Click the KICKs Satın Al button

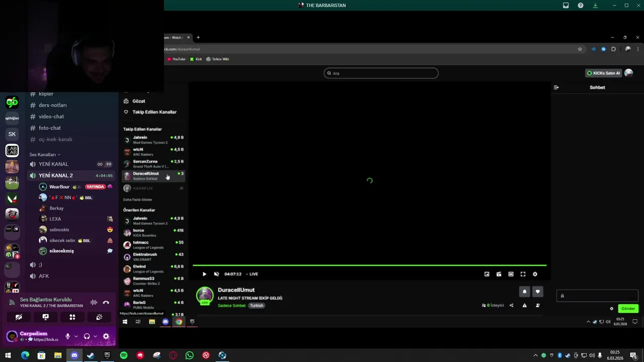coord(604,73)
